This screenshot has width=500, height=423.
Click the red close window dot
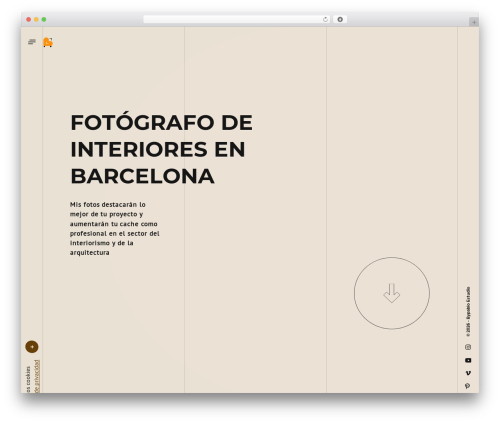point(29,20)
